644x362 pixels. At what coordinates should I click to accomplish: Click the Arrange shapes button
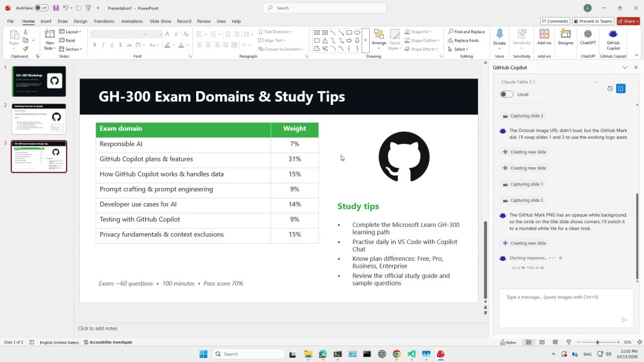point(379,39)
